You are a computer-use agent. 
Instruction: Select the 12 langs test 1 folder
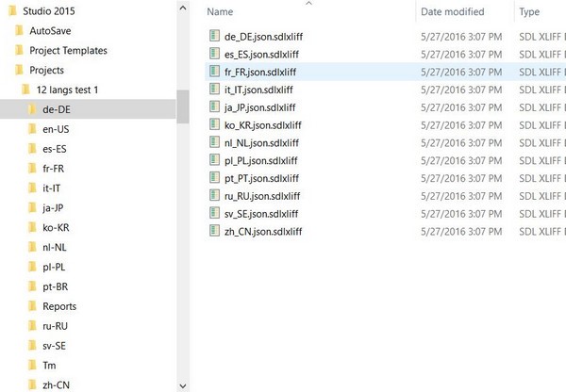[67, 90]
